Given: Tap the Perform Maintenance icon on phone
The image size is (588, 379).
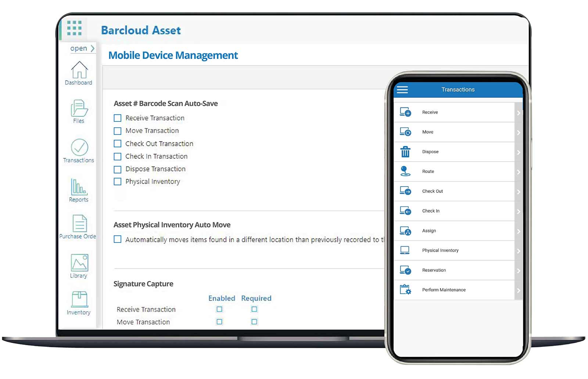Looking at the screenshot, I should pos(405,290).
